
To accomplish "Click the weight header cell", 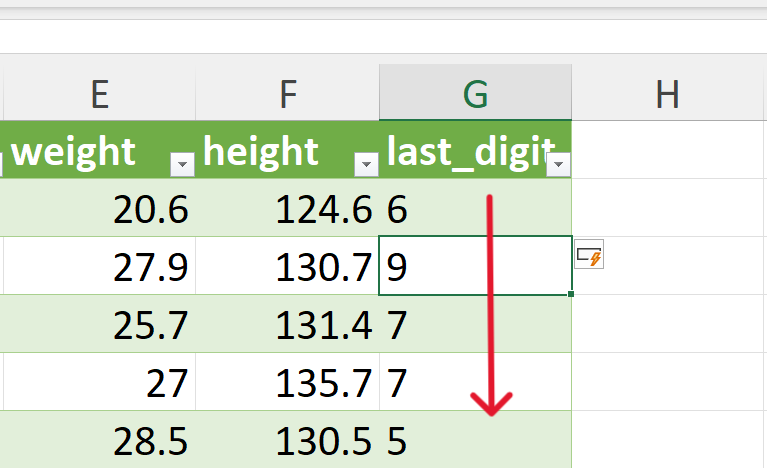I will pos(99,150).
